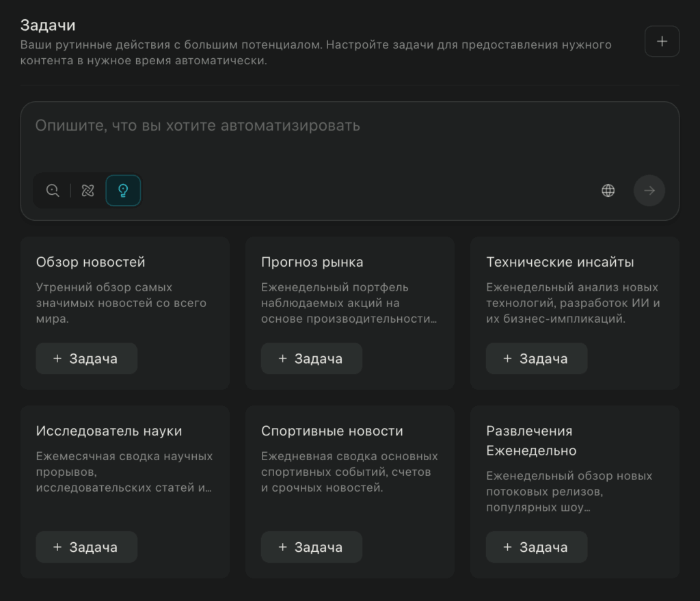Select the 'Спортивные новости' card heading
The image size is (700, 601).
tap(332, 431)
